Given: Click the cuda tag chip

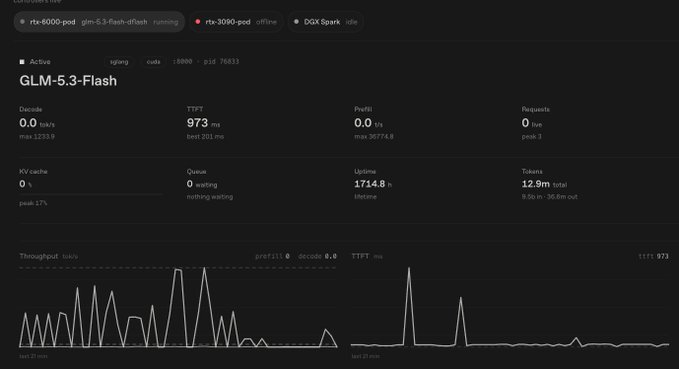Looking at the screenshot, I should [x=153, y=62].
